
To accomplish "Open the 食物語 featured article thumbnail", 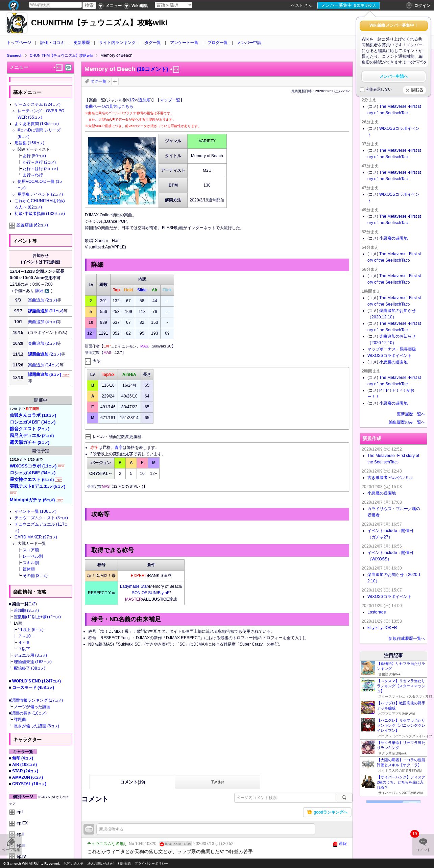I will 368,668.
